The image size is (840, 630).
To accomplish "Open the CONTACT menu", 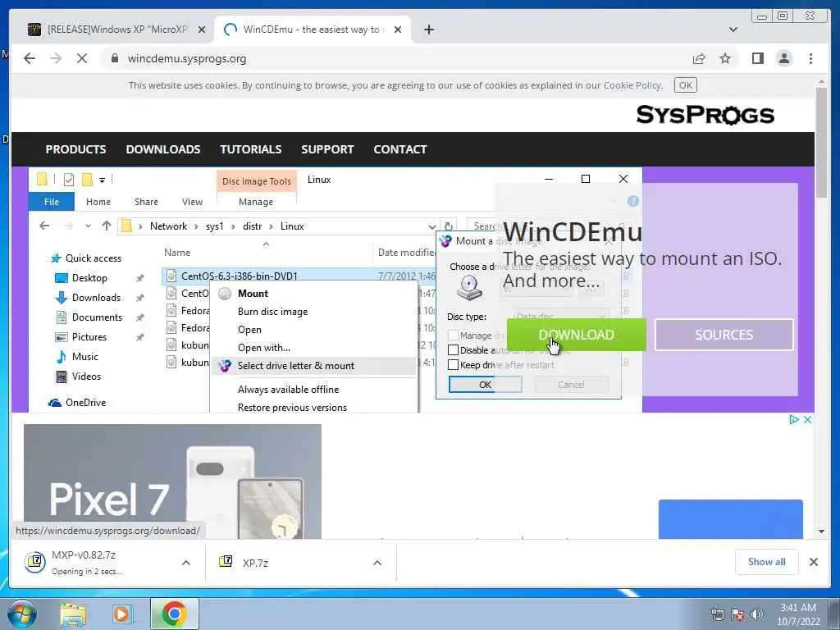I will [400, 149].
